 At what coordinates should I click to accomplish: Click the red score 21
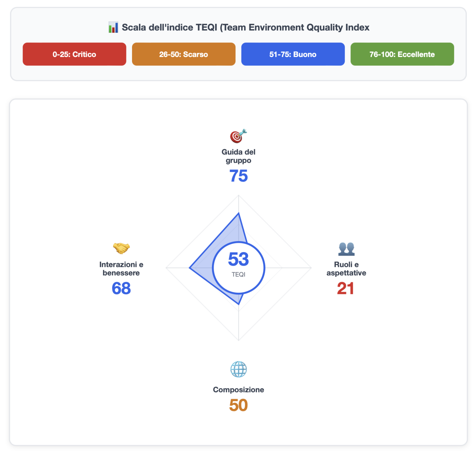coord(346,288)
